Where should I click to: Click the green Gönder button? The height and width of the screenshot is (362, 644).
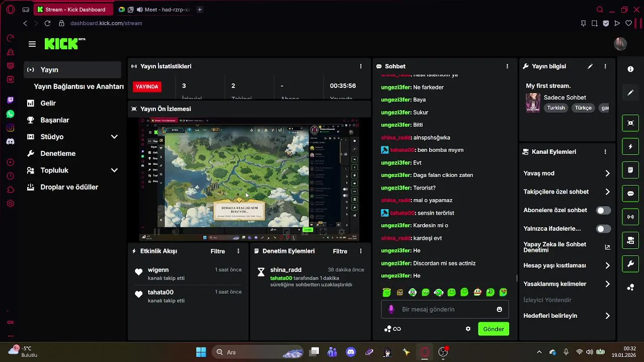[x=493, y=329]
